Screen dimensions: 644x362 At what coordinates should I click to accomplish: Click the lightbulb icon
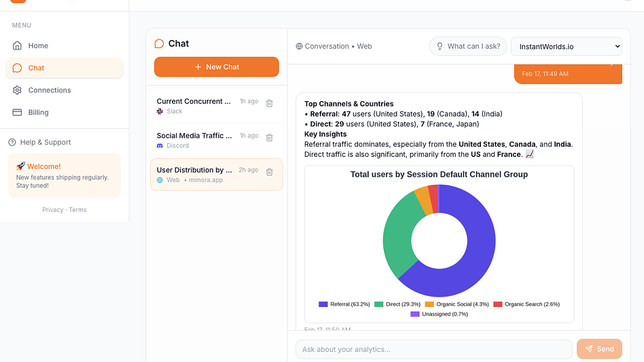(x=440, y=46)
